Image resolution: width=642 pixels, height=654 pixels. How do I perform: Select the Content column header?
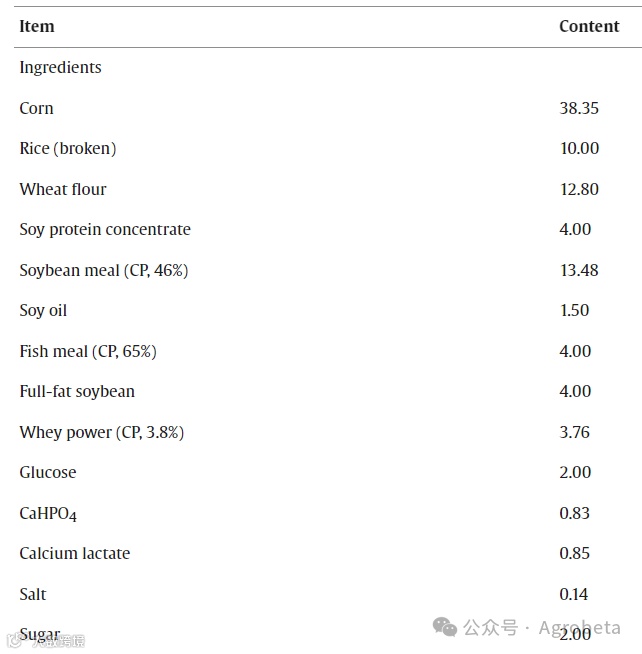(589, 26)
